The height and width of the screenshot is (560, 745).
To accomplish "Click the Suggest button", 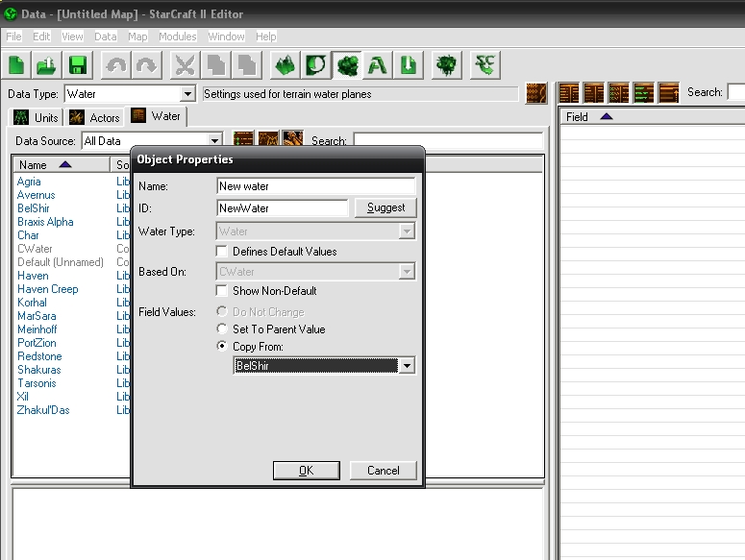I will (x=385, y=207).
